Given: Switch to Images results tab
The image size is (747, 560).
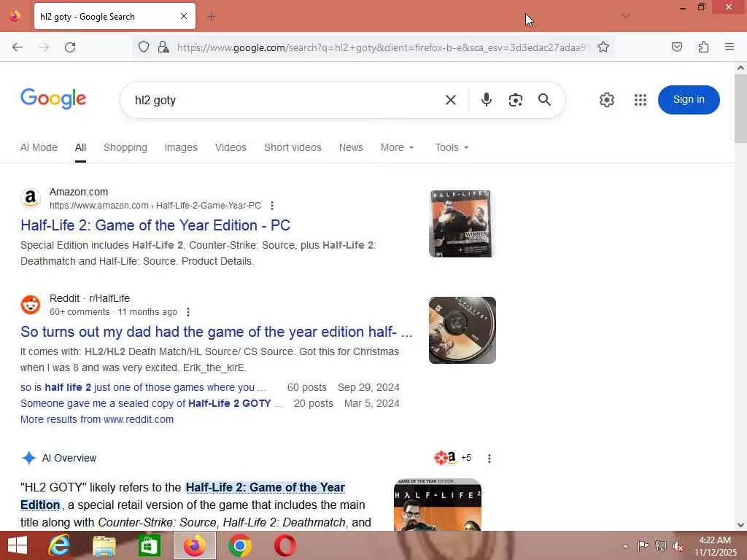Looking at the screenshot, I should pyautogui.click(x=181, y=147).
